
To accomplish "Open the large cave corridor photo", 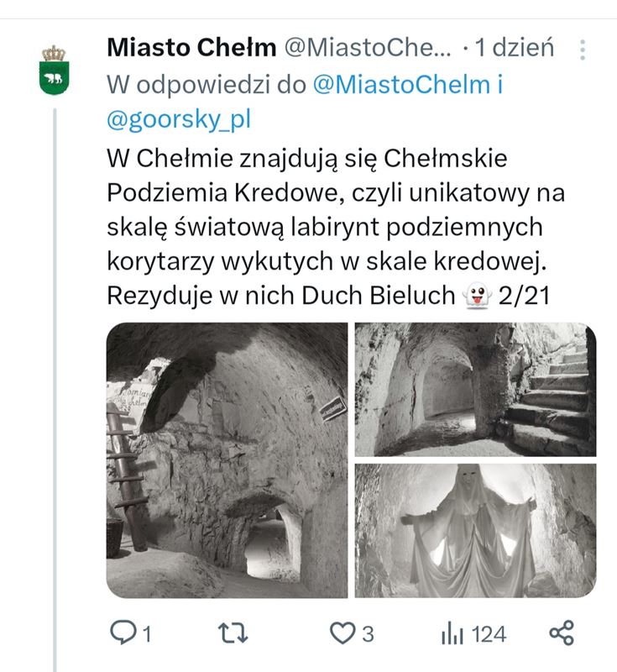I will 227,460.
